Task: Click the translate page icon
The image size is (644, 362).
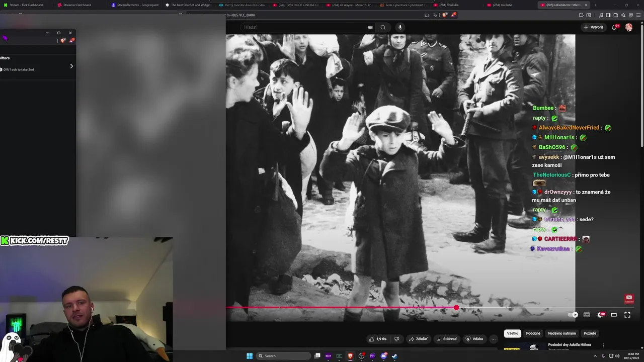Action: tap(435, 15)
